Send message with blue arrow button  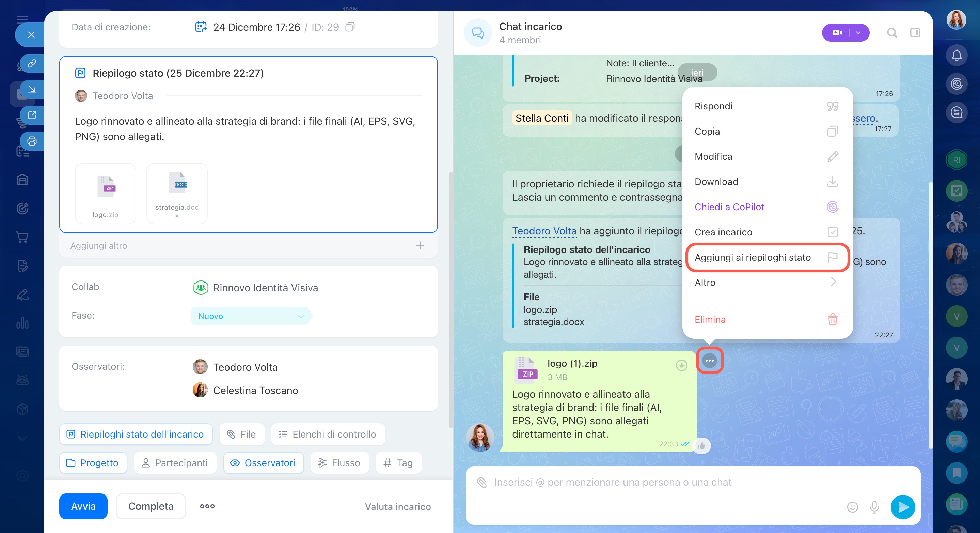(902, 507)
